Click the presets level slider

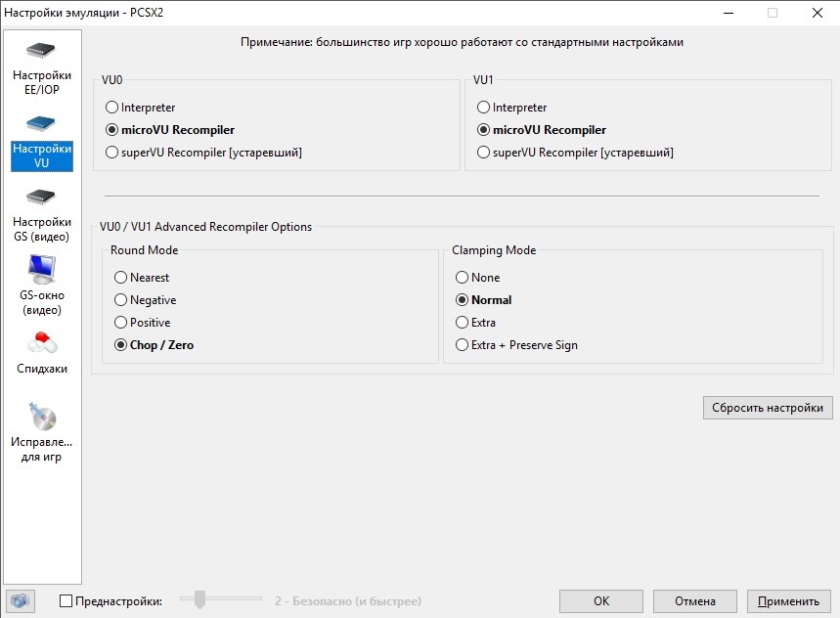tap(200, 600)
